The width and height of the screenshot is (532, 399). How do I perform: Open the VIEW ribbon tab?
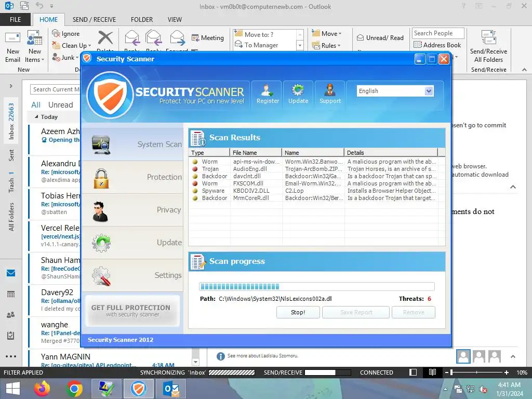pos(175,19)
